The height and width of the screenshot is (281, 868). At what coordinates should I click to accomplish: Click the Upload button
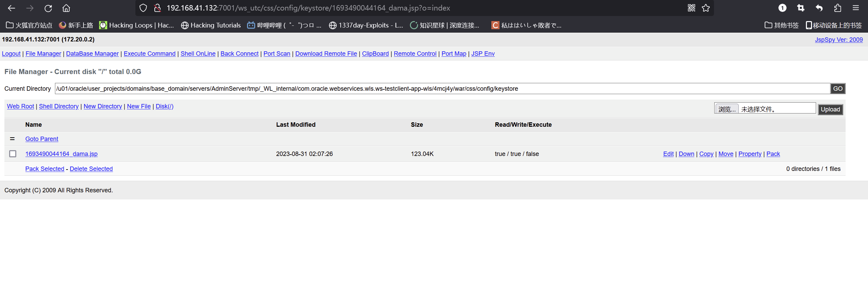(x=830, y=109)
